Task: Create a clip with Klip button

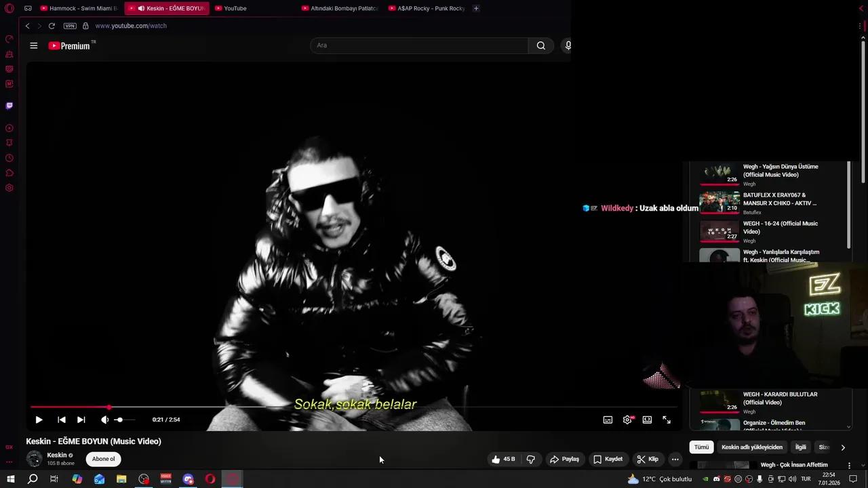Action: tap(648, 459)
